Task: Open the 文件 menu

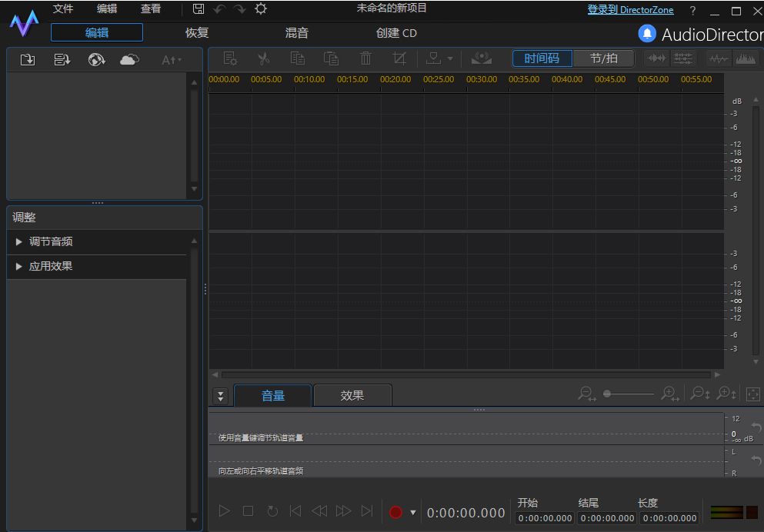Action: point(62,8)
